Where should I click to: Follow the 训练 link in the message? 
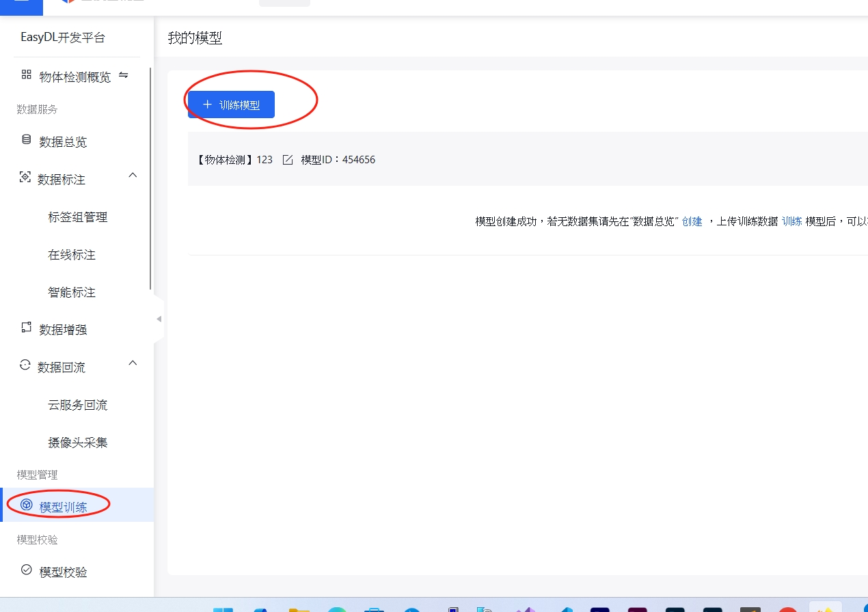pos(792,221)
